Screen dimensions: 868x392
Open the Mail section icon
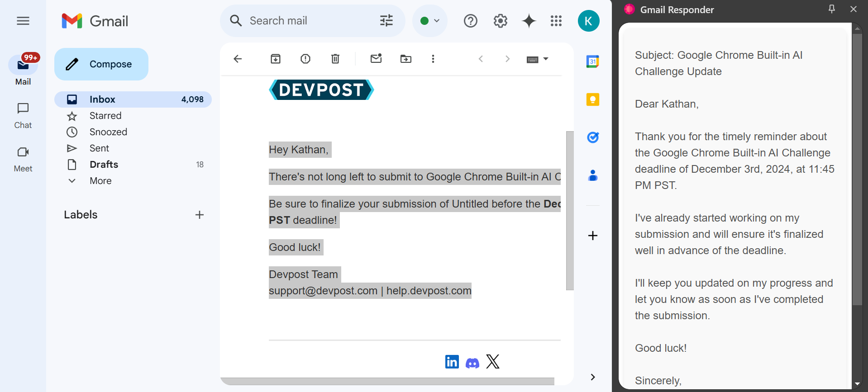click(23, 65)
